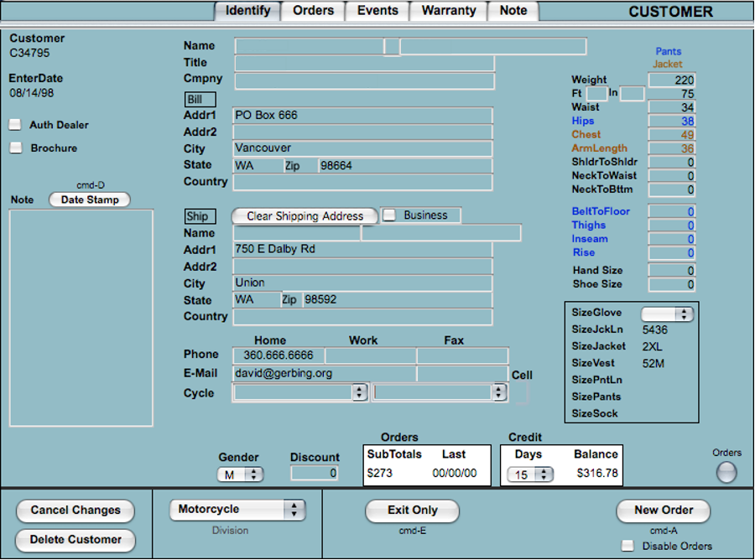
Task: Click the round Orders indicator button
Action: tap(726, 473)
